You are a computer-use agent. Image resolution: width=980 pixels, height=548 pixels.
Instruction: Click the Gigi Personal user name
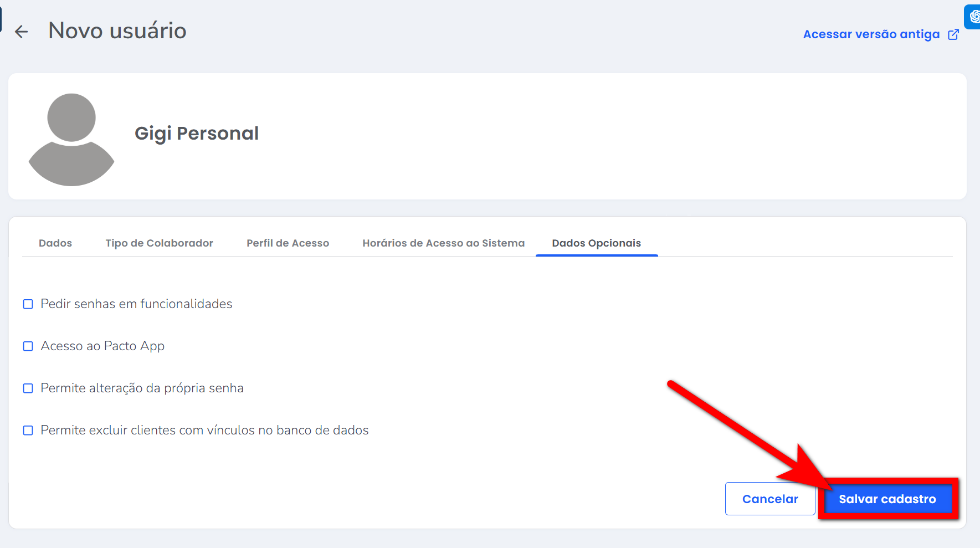pos(197,134)
